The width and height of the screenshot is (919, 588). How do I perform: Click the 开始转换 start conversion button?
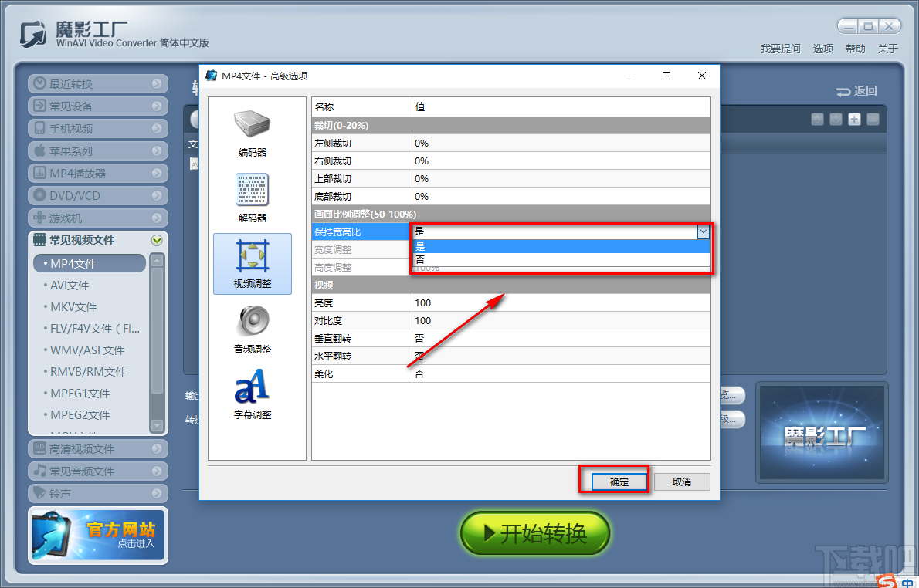[x=535, y=533]
